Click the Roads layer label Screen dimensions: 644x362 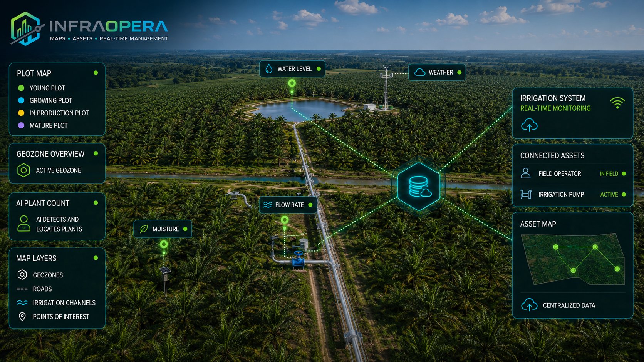pyautogui.click(x=42, y=289)
